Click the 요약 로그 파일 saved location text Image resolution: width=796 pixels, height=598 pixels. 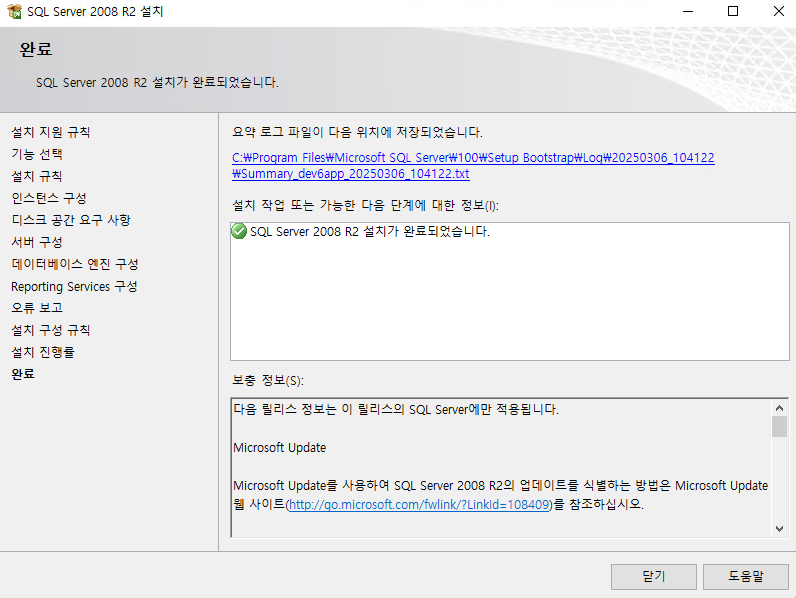coord(357,132)
